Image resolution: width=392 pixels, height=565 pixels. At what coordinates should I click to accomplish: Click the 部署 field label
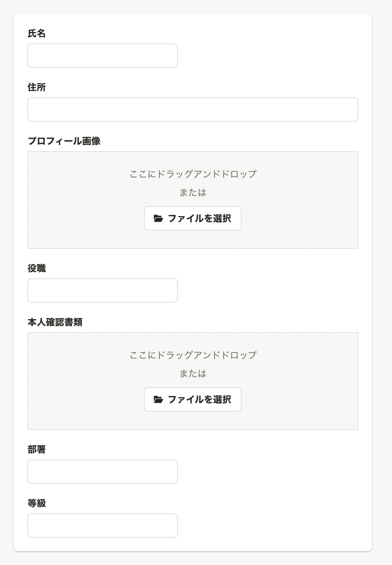coord(37,450)
